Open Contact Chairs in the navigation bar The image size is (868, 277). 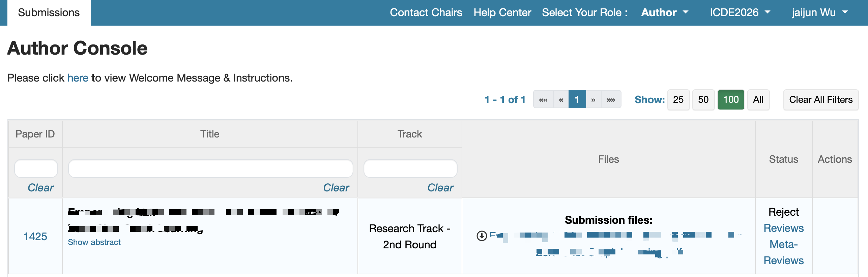[x=426, y=13]
